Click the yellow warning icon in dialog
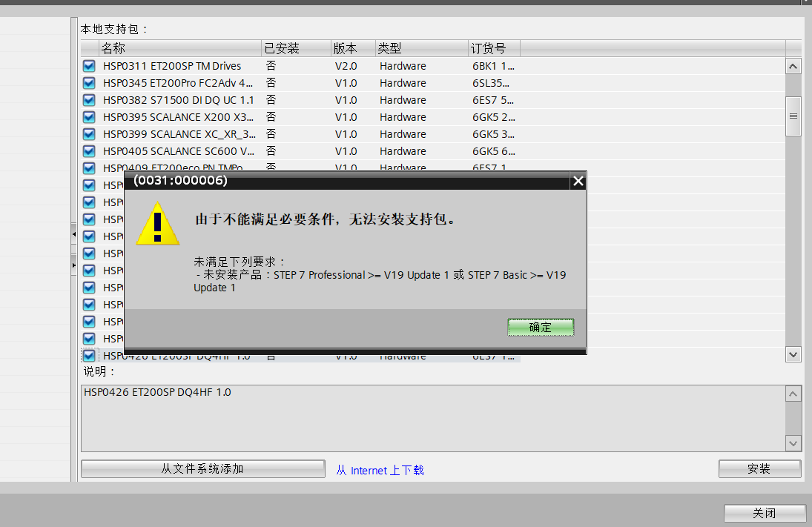Screen dimensions: 812x527 click(158, 224)
